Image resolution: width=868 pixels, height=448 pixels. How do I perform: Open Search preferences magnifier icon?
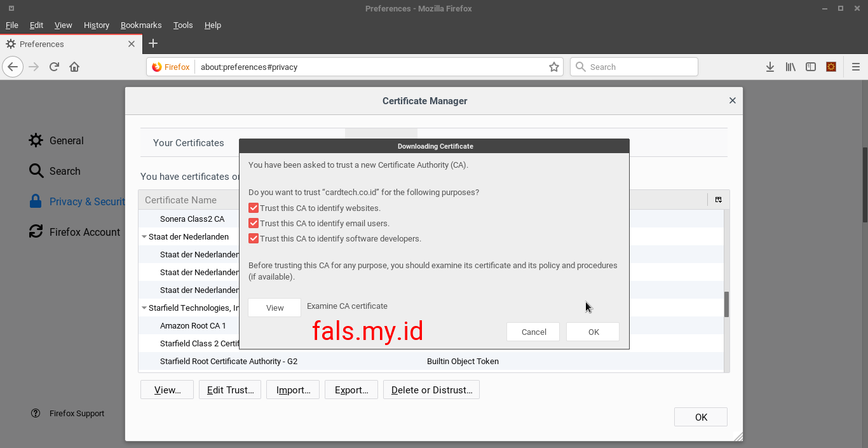(x=36, y=171)
